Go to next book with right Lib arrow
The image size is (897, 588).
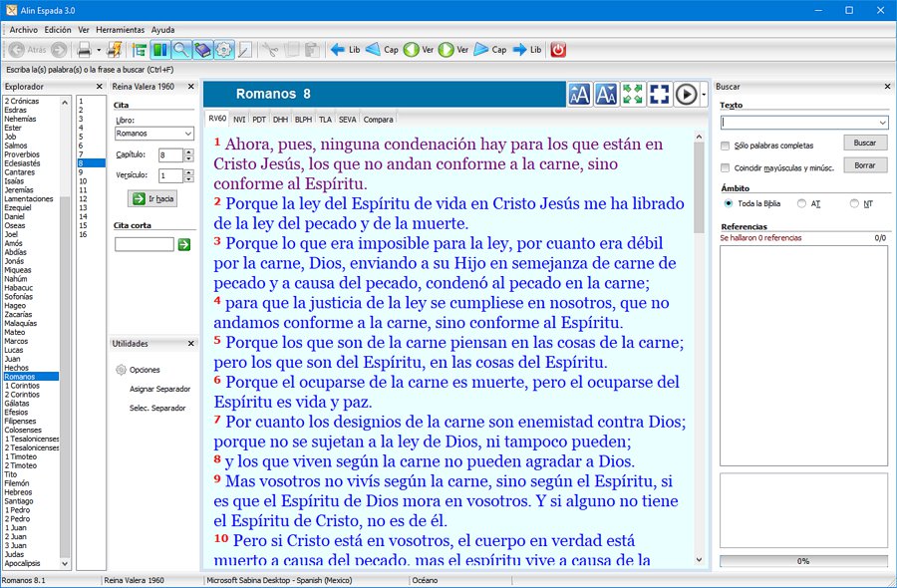pyautogui.click(x=526, y=50)
